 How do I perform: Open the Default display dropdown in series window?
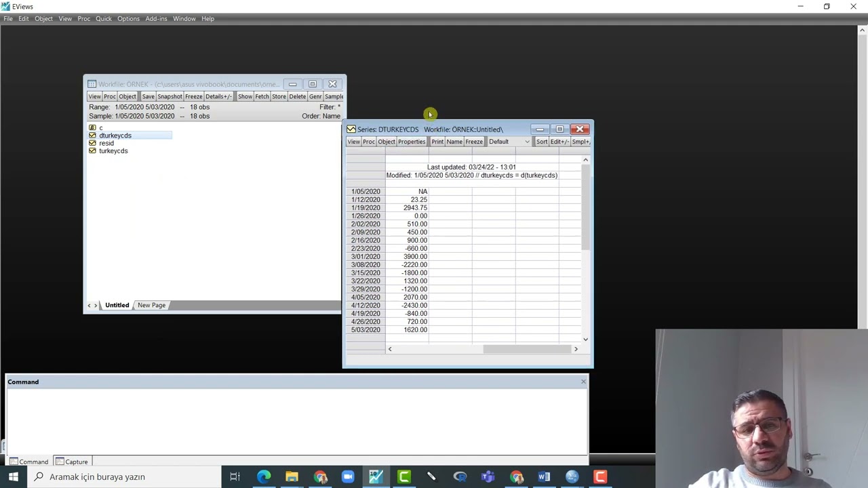(x=509, y=142)
